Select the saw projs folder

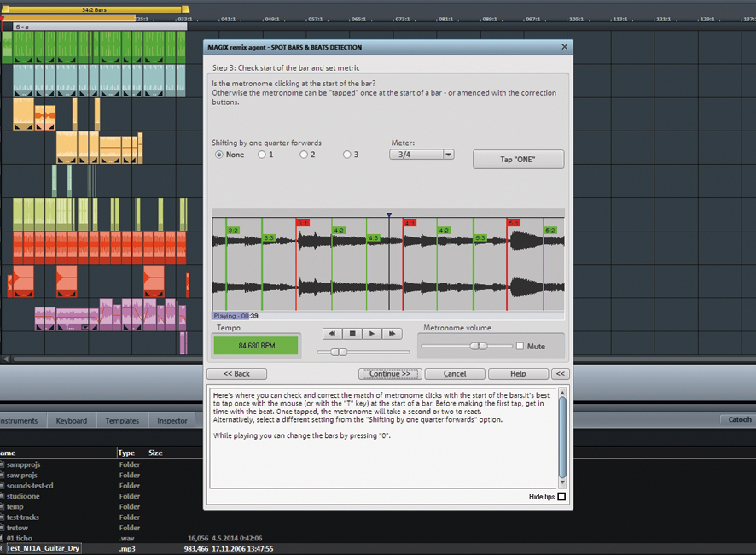click(x=21, y=476)
